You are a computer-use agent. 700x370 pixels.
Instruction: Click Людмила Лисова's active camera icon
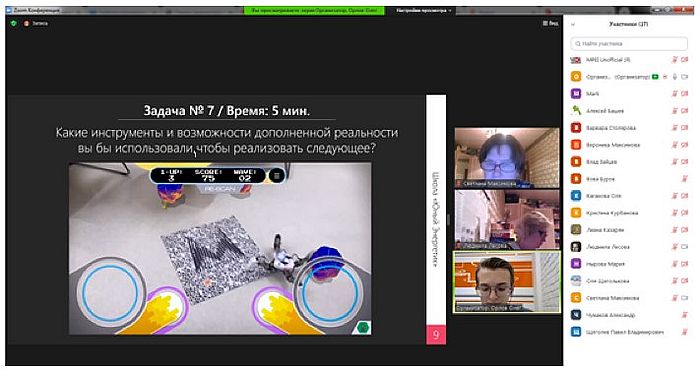(x=685, y=247)
